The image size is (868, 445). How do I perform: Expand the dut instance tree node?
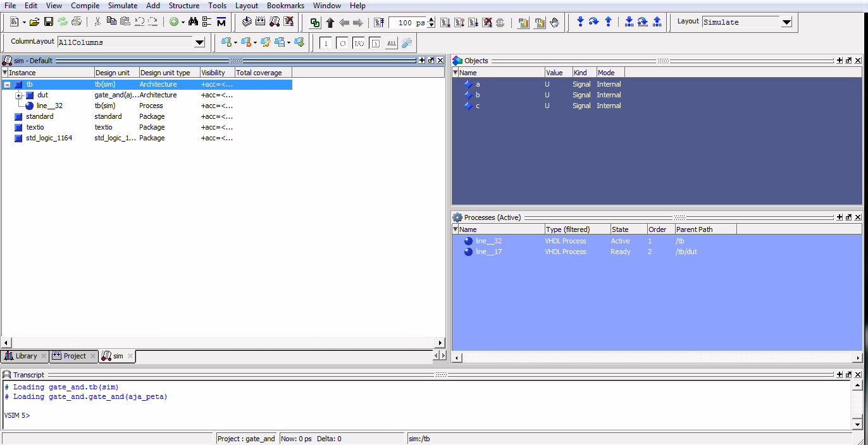pyautogui.click(x=19, y=95)
